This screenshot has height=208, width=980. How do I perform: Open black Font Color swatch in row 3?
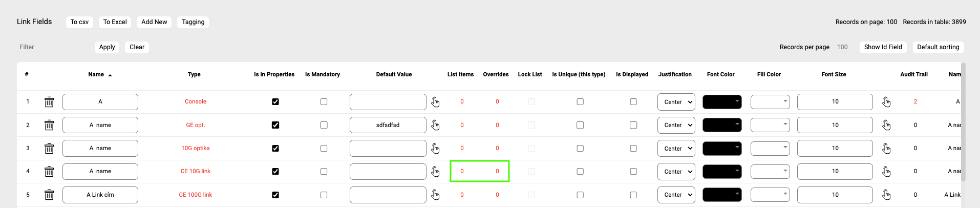[722, 149]
